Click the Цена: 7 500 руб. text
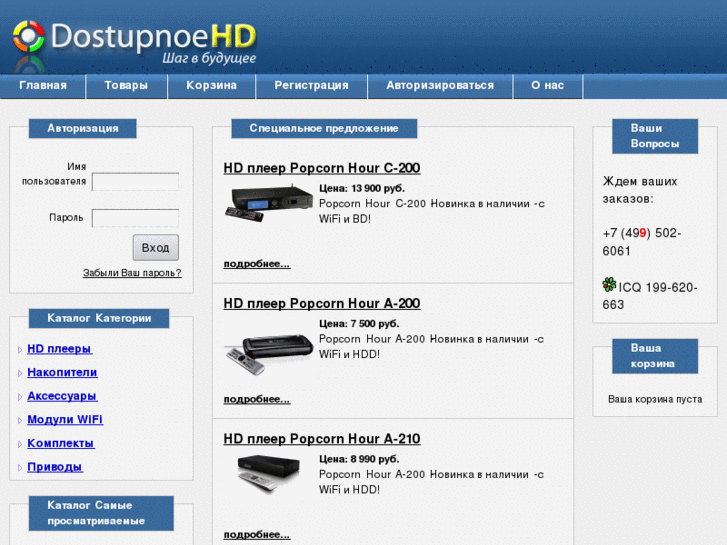 (359, 324)
